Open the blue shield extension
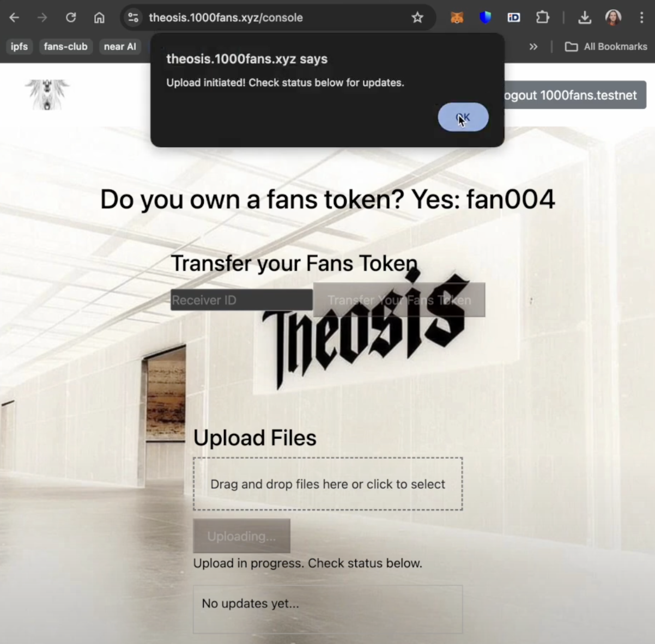Image resolution: width=655 pixels, height=644 pixels. pyautogui.click(x=485, y=17)
